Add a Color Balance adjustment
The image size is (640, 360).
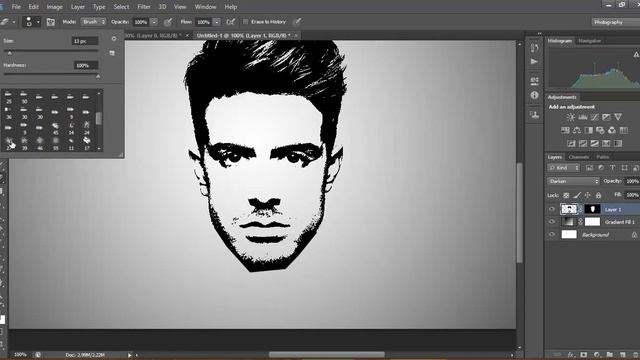point(577,131)
